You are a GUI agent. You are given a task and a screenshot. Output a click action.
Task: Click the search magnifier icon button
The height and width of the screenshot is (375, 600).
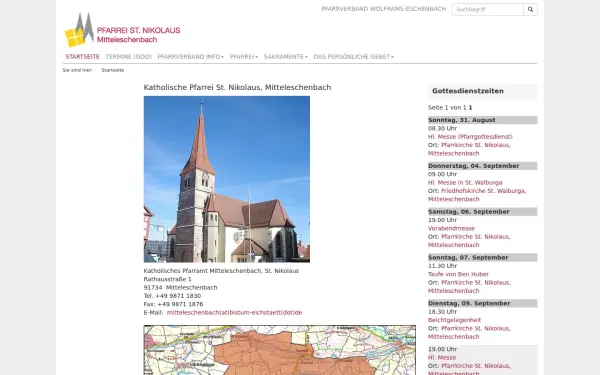pos(530,10)
